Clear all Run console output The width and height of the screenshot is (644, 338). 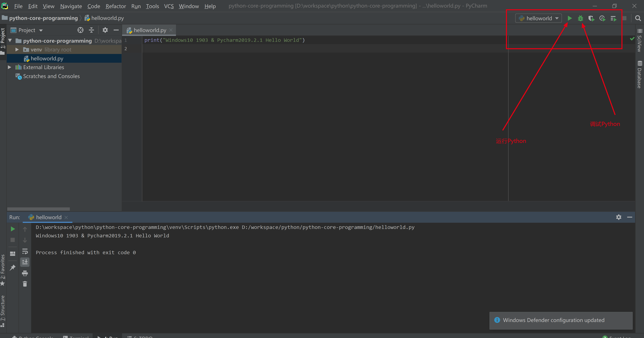25,284
